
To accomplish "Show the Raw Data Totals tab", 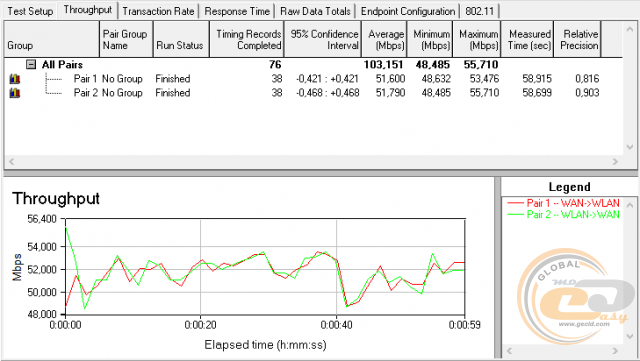I will coord(315,11).
